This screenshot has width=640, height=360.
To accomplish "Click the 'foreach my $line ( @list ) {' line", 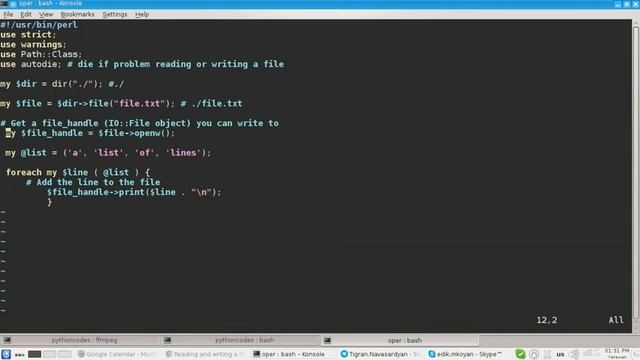I will pyautogui.click(x=78, y=172).
